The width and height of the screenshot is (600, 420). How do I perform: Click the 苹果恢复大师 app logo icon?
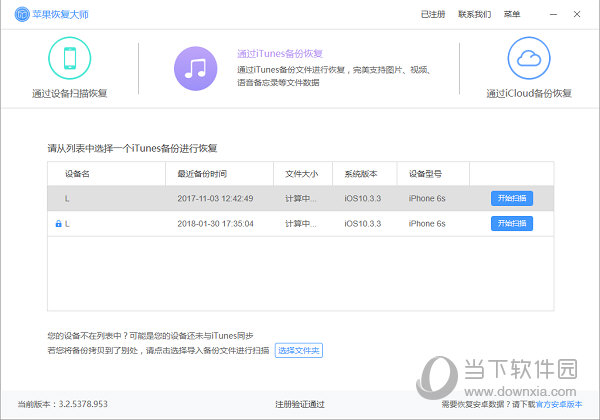[x=22, y=14]
